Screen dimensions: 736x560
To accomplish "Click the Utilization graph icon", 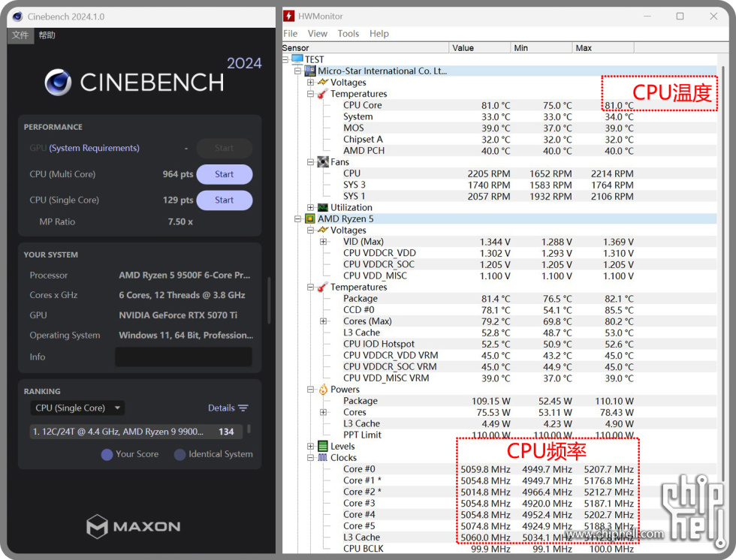I will (x=322, y=208).
